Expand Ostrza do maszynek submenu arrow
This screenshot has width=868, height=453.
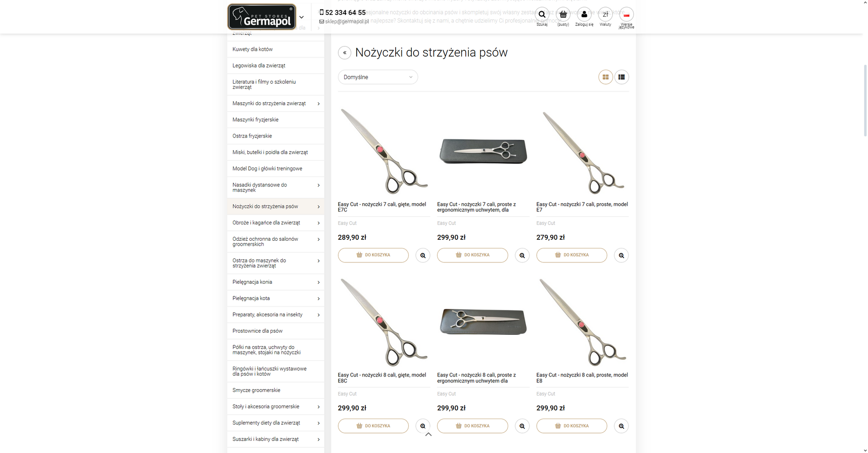click(x=319, y=261)
